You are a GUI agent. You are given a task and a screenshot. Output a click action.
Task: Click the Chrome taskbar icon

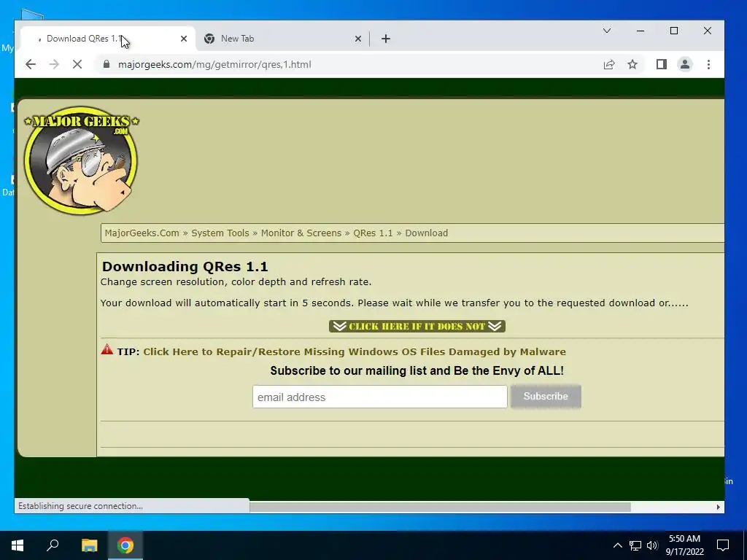pyautogui.click(x=125, y=545)
